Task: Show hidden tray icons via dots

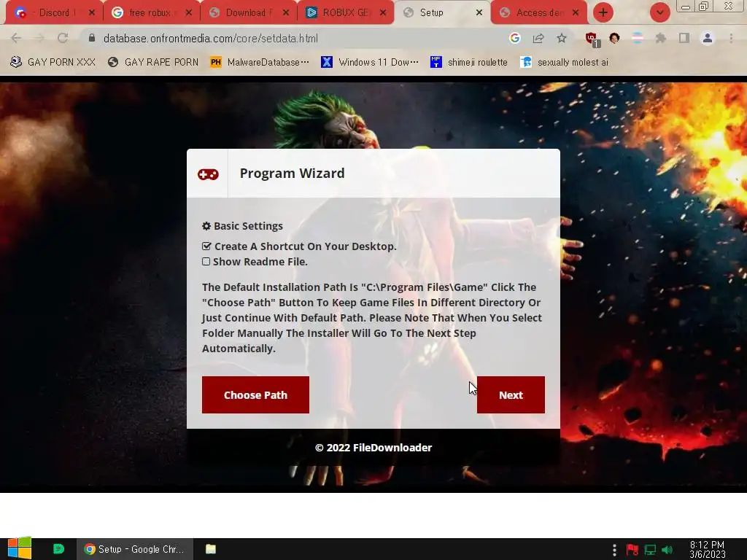Action: [614, 550]
